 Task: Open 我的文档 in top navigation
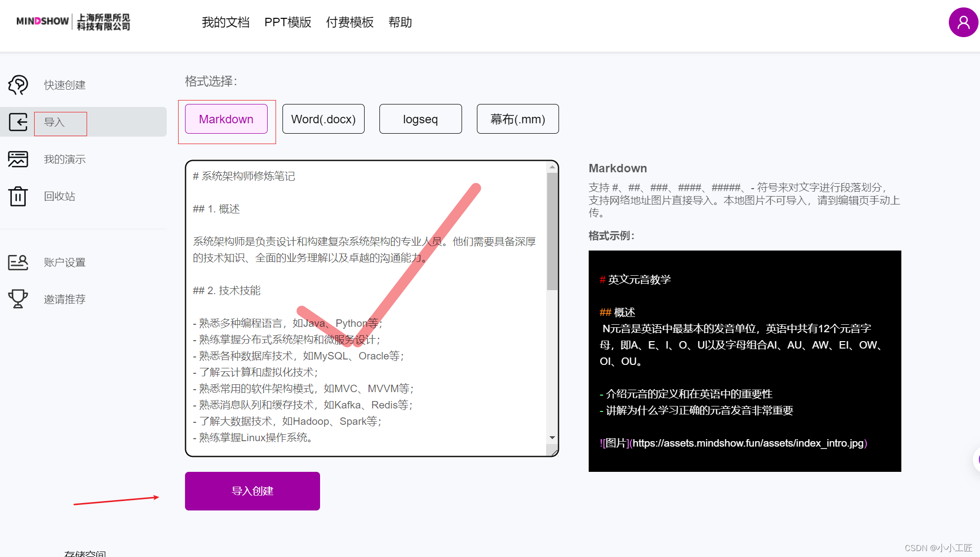(226, 22)
